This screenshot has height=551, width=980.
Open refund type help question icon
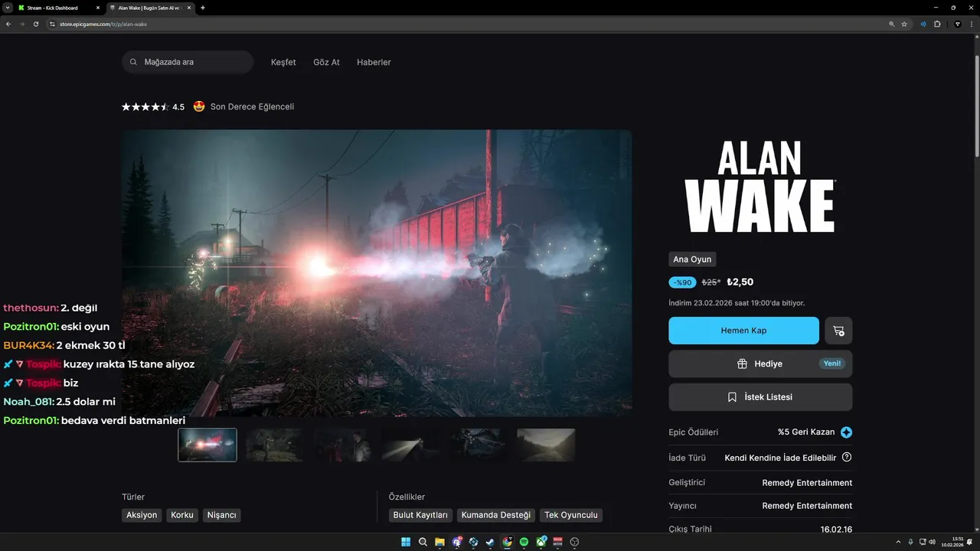click(x=847, y=458)
